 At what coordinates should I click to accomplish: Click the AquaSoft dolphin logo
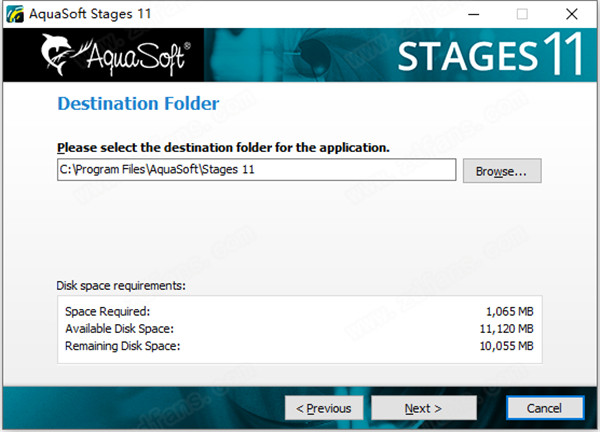[116, 55]
